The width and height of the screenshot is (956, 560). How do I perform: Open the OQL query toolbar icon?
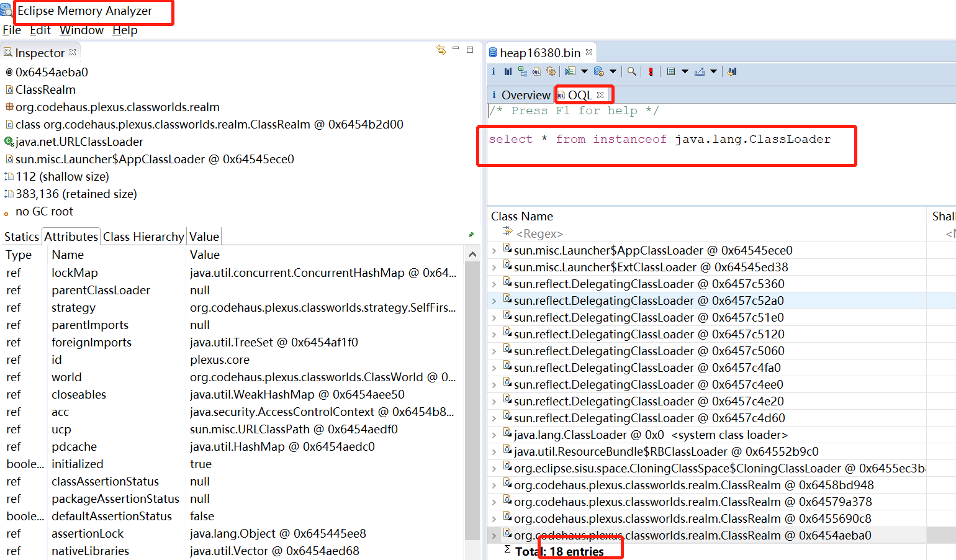point(536,71)
